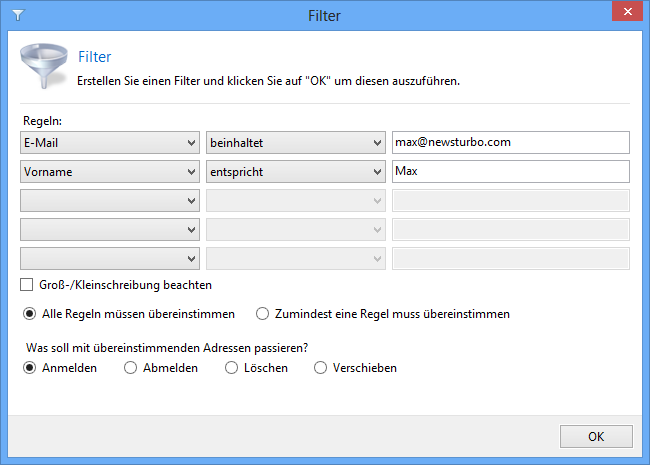Viewport: 650px width, 465px height.
Task: Expand the fifth empty rule field dropdown
Action: [x=110, y=259]
